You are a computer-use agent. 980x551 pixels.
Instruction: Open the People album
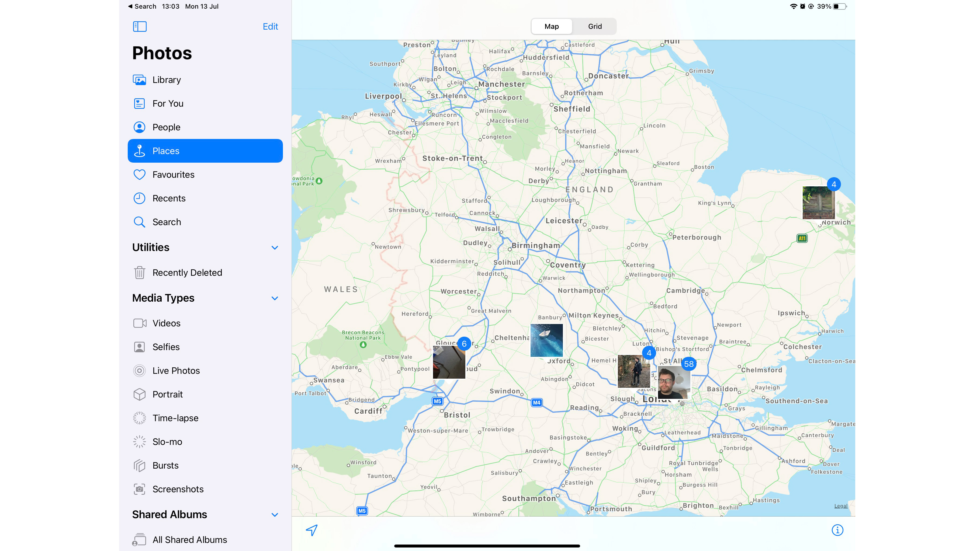click(x=205, y=127)
